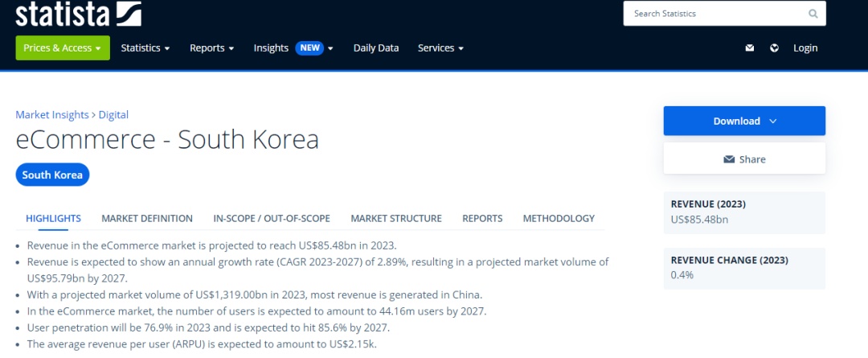
Task: Expand the Download button chevron
Action: (x=773, y=121)
